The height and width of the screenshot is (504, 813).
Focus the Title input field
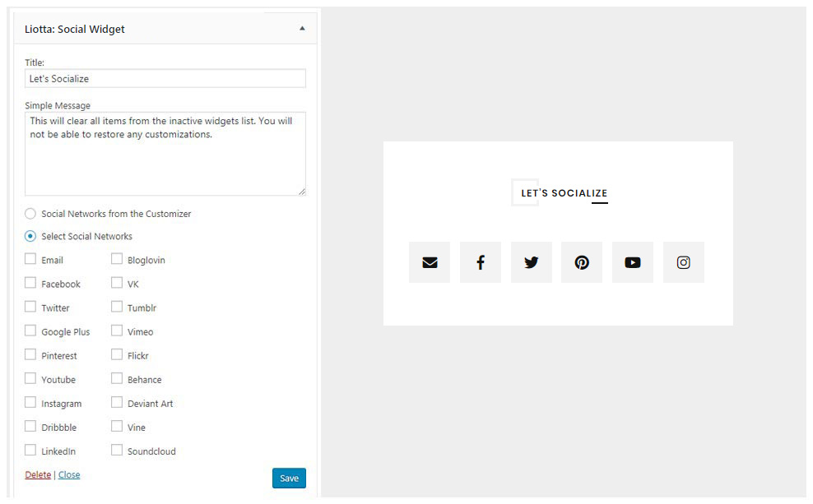[165, 78]
